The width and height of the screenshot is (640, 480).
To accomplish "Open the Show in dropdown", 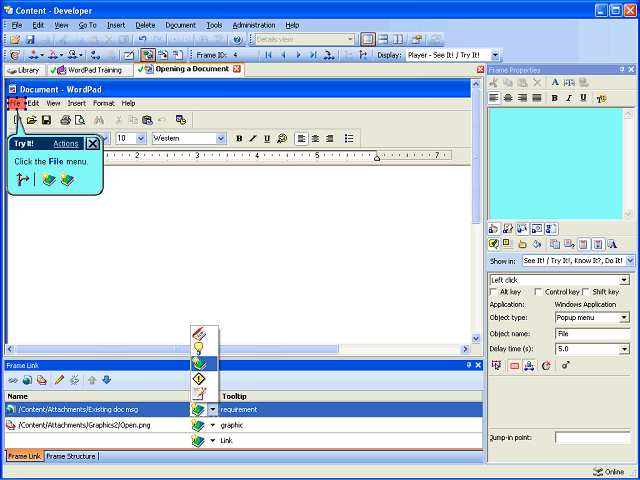I will pos(630,260).
